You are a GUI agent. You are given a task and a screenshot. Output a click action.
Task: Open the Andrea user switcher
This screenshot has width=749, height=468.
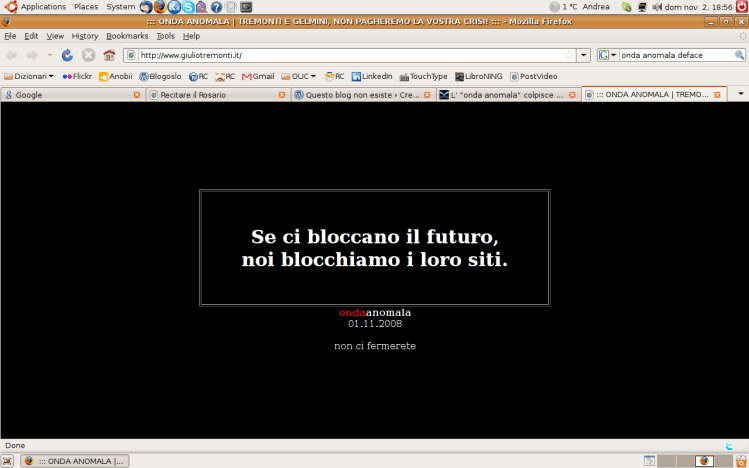tap(596, 7)
